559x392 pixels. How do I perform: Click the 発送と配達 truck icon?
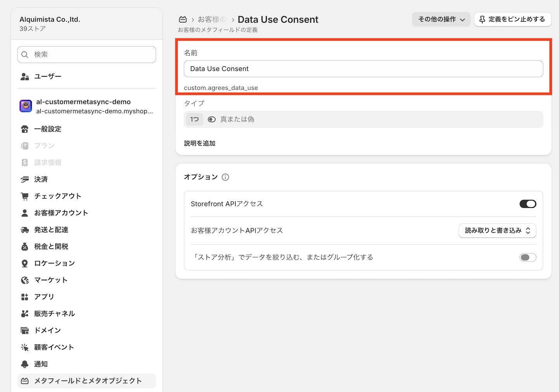[25, 230]
